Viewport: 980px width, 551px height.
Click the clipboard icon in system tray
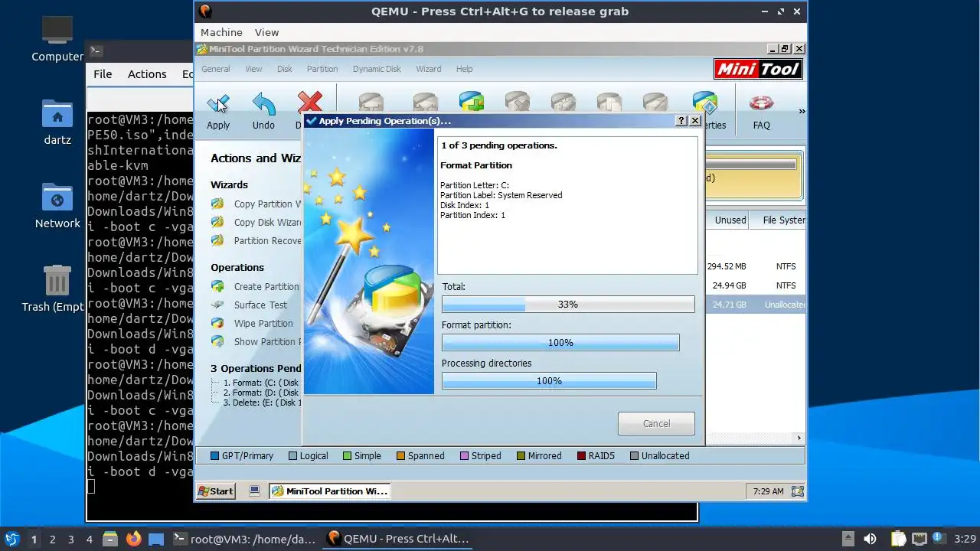tap(898, 539)
